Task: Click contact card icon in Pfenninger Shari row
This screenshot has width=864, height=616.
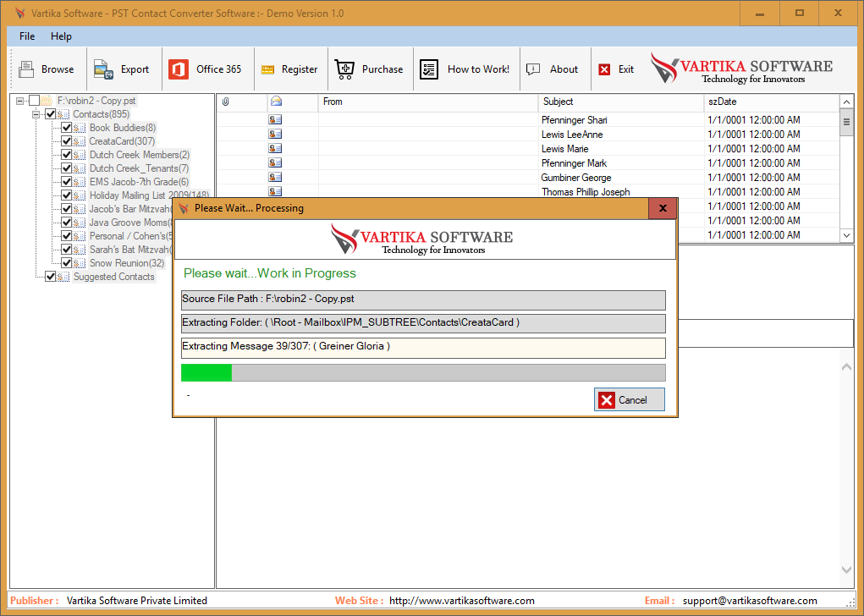Action: 275,119
